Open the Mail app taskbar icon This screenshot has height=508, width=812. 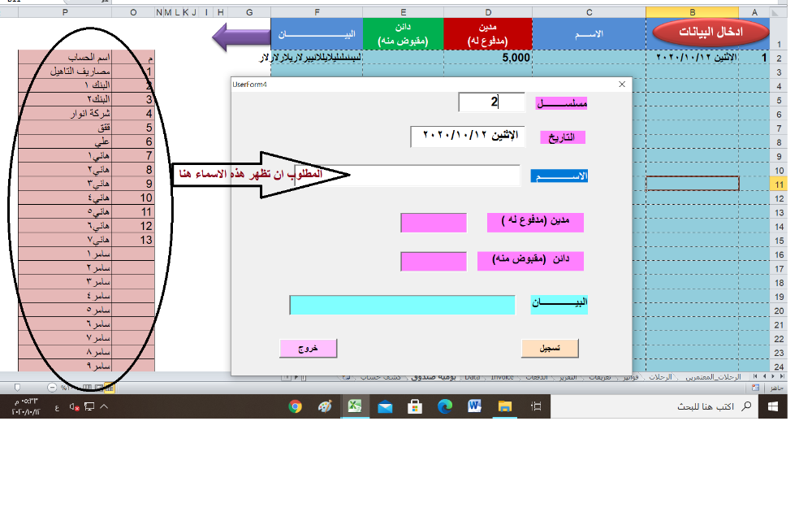385,407
